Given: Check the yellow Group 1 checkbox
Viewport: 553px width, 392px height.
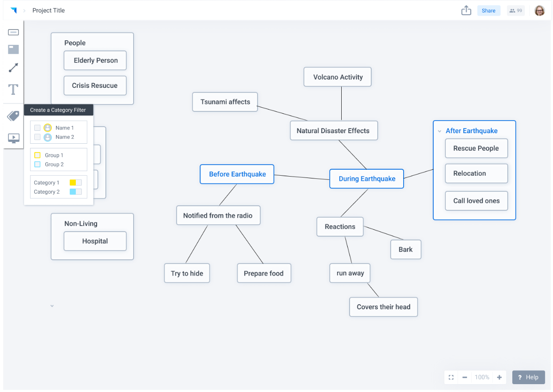Looking at the screenshot, I should point(37,155).
